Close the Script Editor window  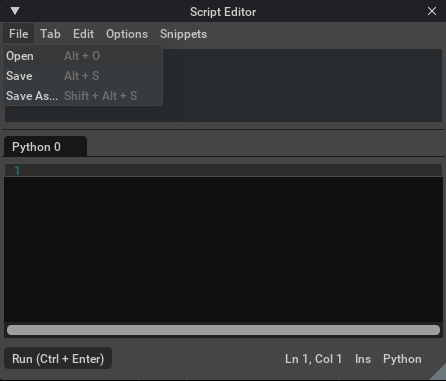click(432, 11)
